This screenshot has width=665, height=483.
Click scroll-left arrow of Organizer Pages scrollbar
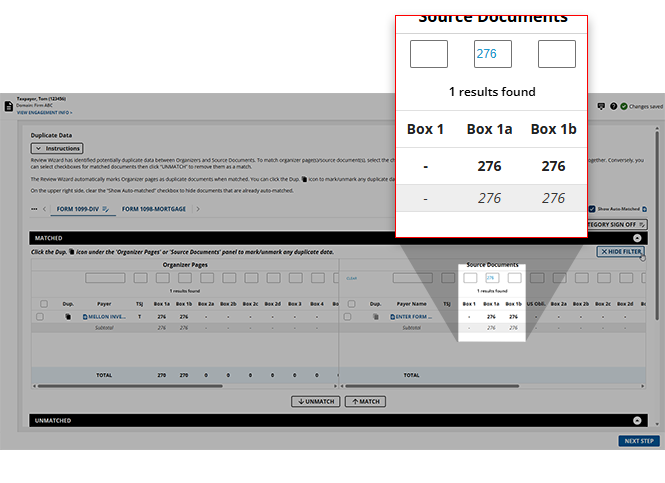(x=34, y=386)
